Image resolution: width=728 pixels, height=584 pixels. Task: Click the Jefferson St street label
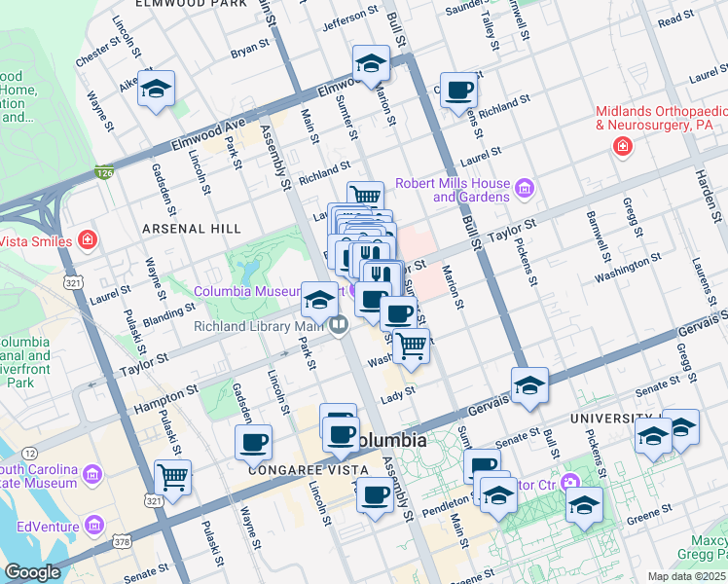coord(350,18)
